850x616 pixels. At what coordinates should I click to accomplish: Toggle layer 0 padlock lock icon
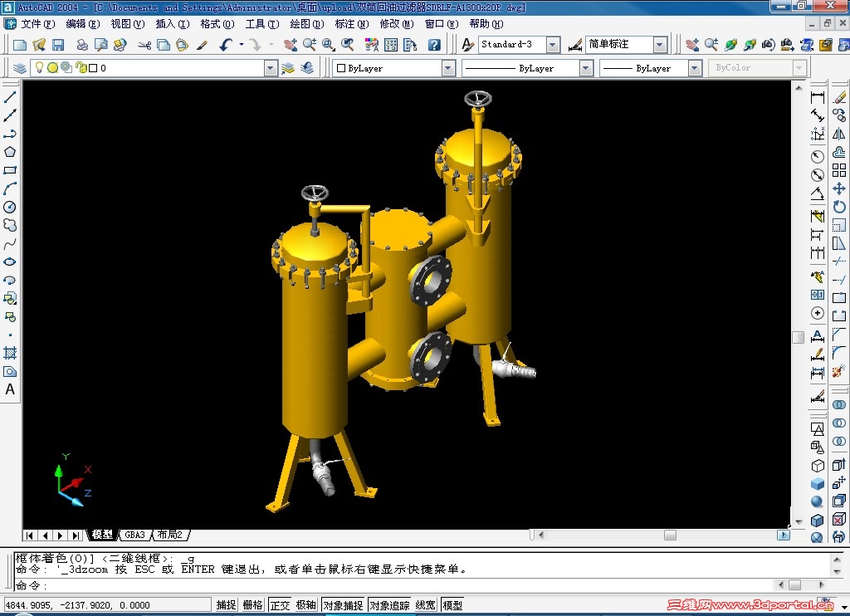(x=81, y=67)
